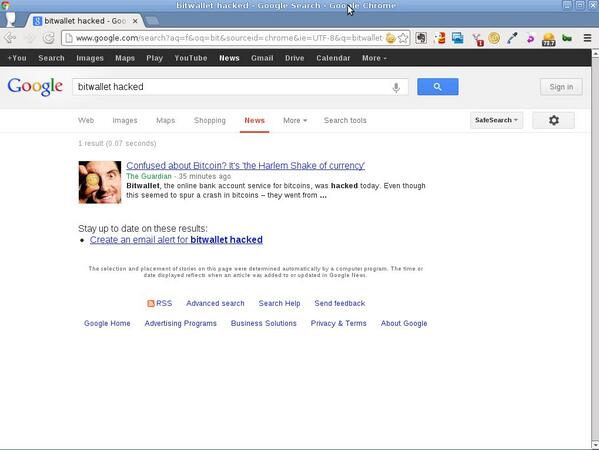Click the blue magnifier search button

coord(438,87)
